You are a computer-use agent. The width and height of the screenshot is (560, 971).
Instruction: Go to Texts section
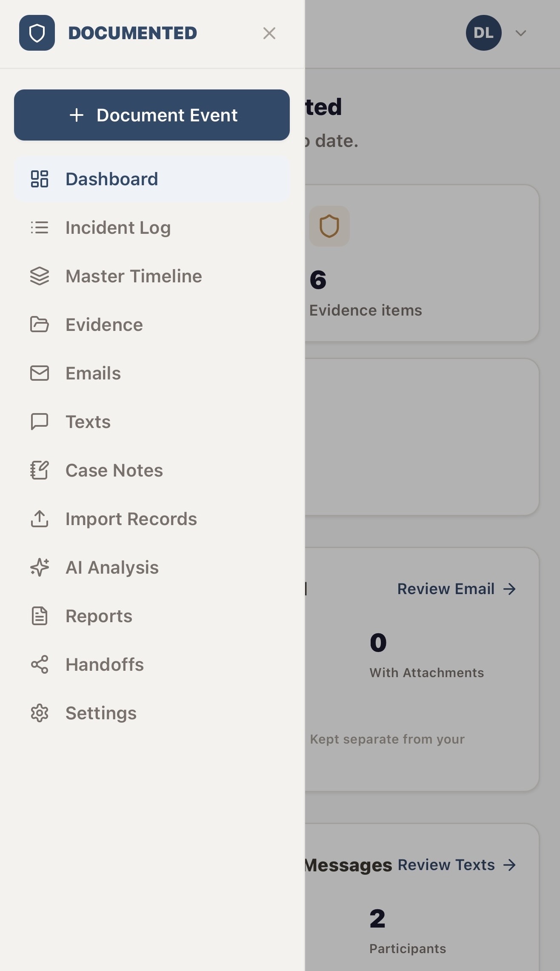click(x=152, y=422)
